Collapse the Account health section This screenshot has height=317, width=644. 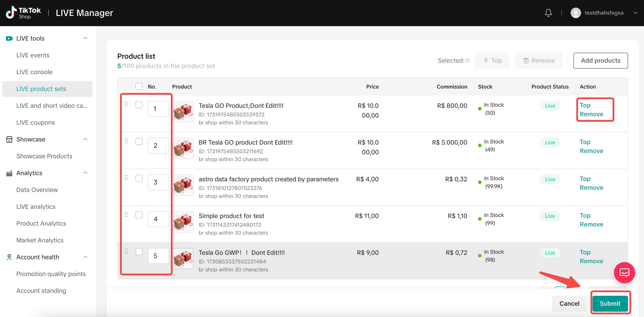(x=85, y=257)
